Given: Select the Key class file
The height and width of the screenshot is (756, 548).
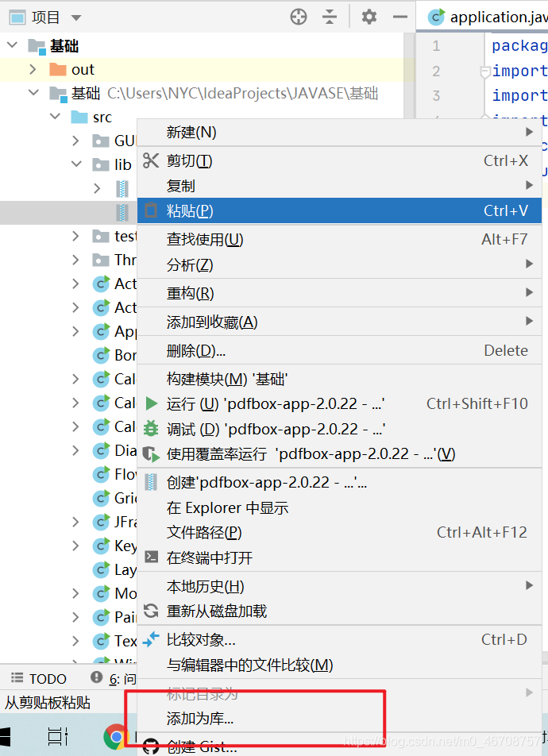Looking at the screenshot, I should [x=115, y=546].
